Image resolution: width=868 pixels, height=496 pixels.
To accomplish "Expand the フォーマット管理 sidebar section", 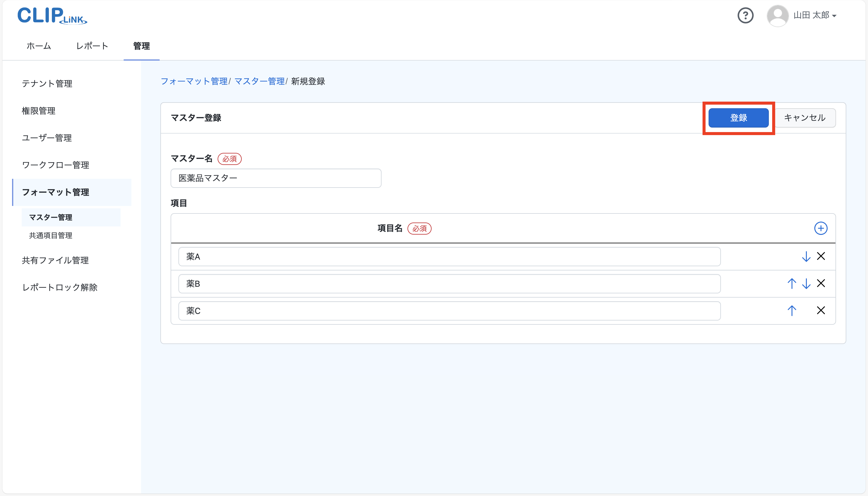I will pyautogui.click(x=55, y=192).
